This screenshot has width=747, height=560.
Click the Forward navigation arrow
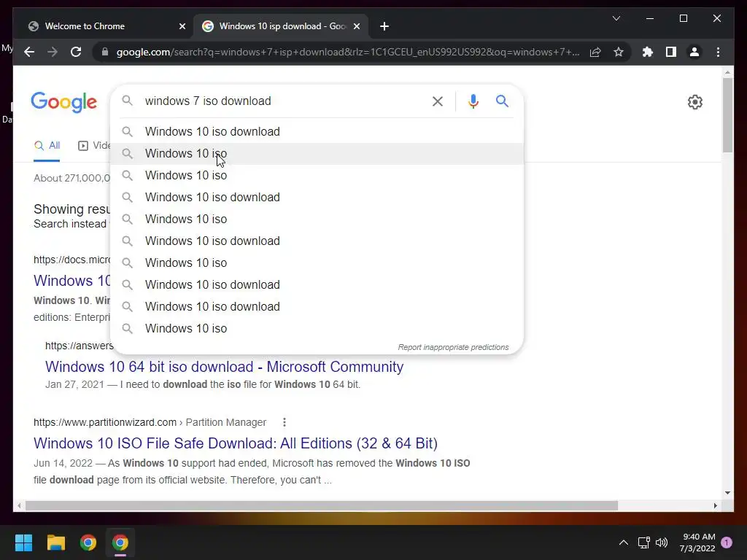click(x=53, y=52)
